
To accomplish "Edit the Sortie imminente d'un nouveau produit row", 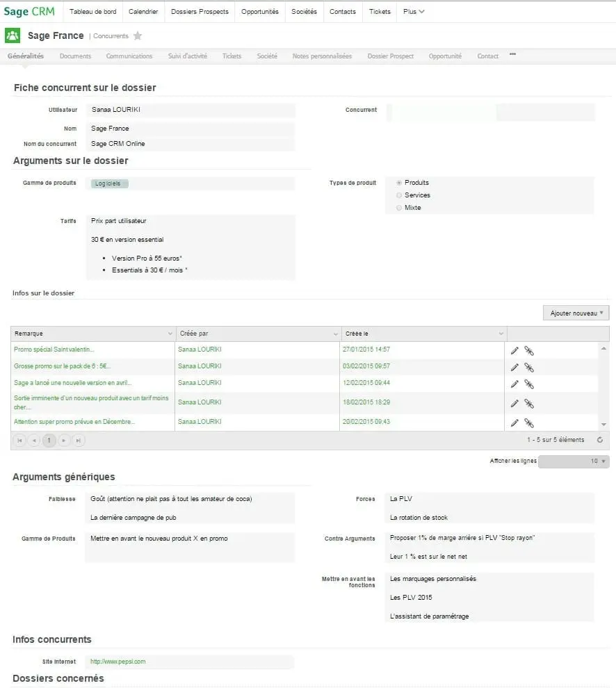I will 514,403.
